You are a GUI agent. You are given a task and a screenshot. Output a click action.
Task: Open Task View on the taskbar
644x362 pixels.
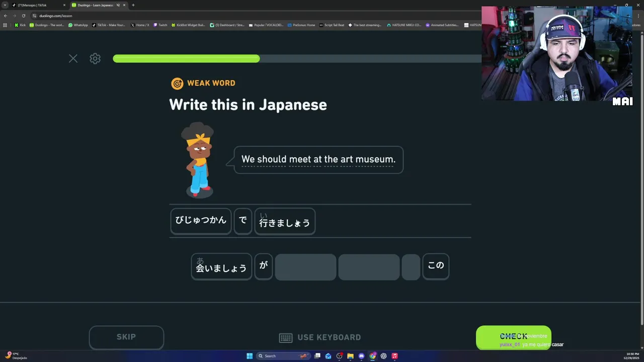pos(317,356)
